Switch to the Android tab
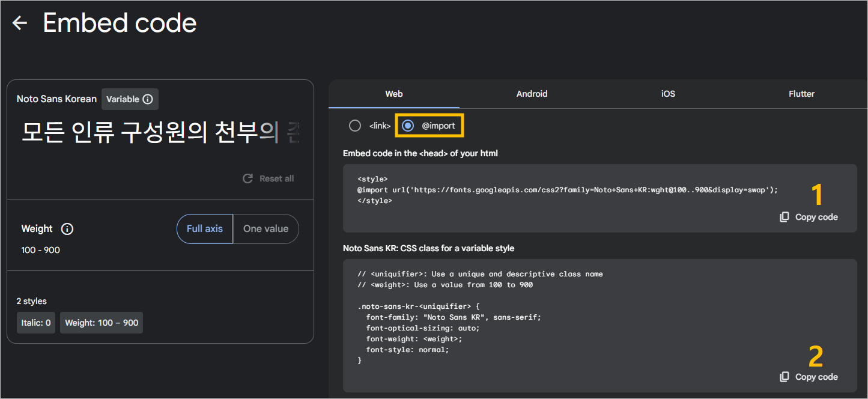 point(532,94)
